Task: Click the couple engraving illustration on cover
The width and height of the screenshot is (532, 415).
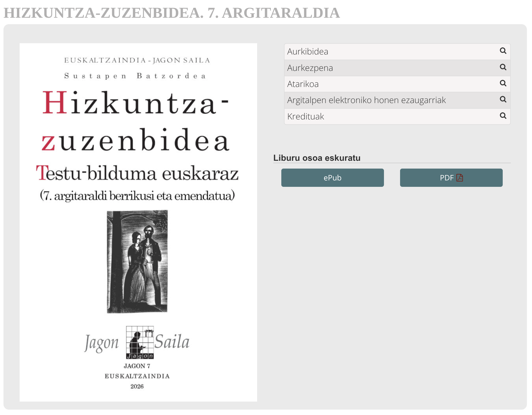Action: click(x=137, y=262)
